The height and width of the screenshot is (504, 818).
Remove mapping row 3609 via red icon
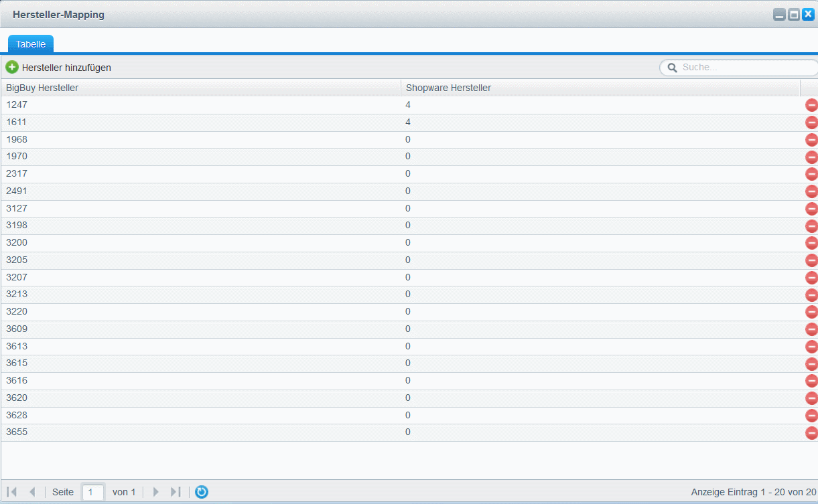[811, 329]
